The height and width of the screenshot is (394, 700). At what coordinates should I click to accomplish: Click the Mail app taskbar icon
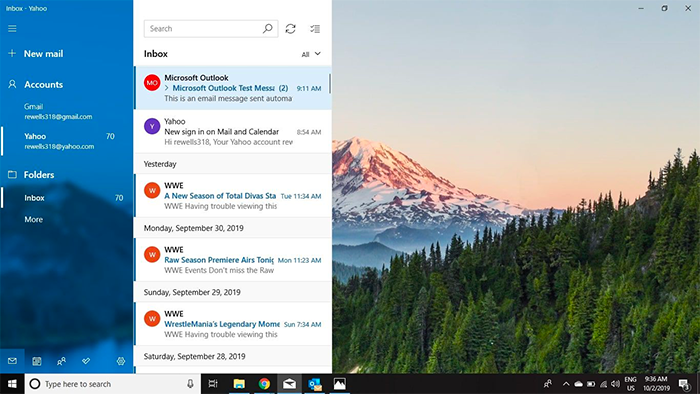tap(289, 384)
